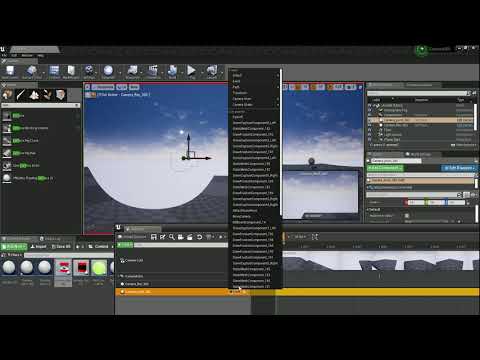Viewport: 480px width, 360px height.
Task: Click the Cinematics clapperboard toolbar icon
Action: (x=153, y=72)
